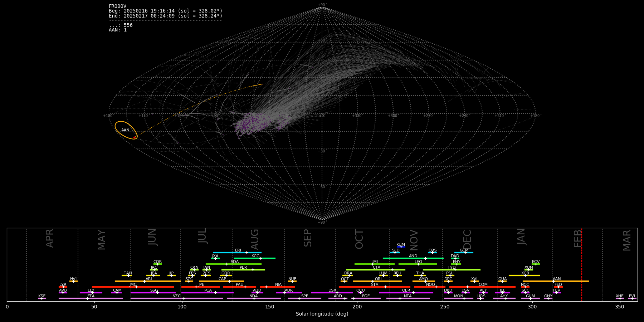
Task: Click the +90° label at map top
Action: pos(322,5)
